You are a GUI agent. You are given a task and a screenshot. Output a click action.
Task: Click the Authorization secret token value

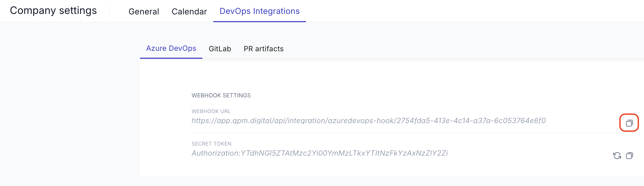[319, 153]
